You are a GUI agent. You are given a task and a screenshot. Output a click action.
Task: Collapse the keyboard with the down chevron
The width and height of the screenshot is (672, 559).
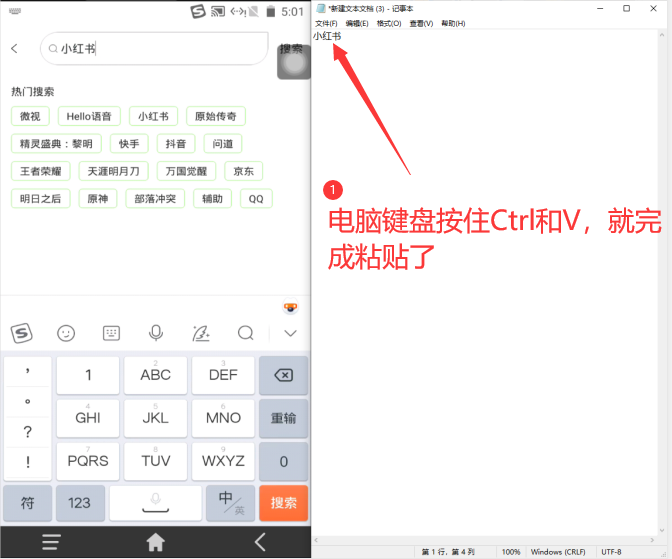[x=291, y=333]
